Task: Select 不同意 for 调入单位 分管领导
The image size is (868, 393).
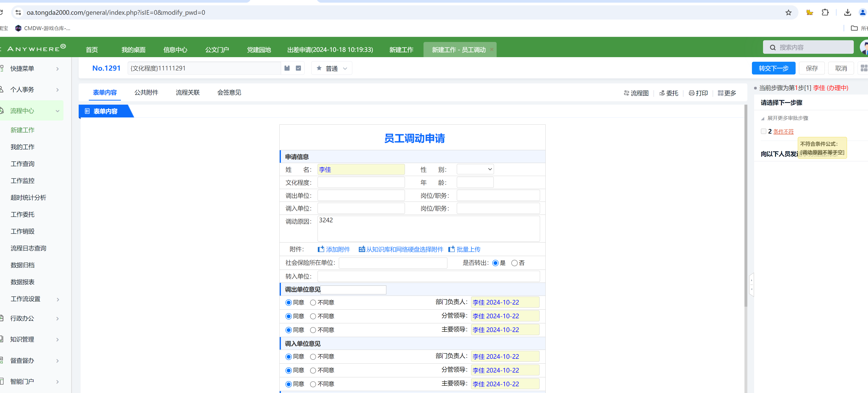Action: tap(313, 370)
